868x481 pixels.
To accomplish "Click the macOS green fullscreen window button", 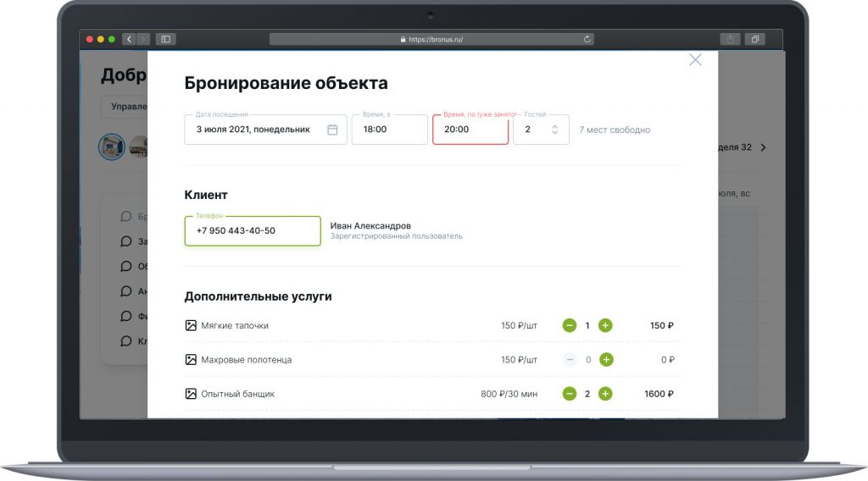I will [112, 39].
